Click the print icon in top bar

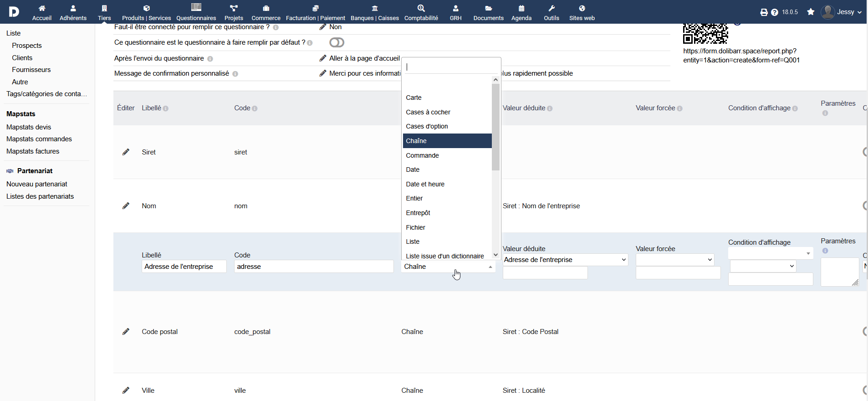point(764,12)
